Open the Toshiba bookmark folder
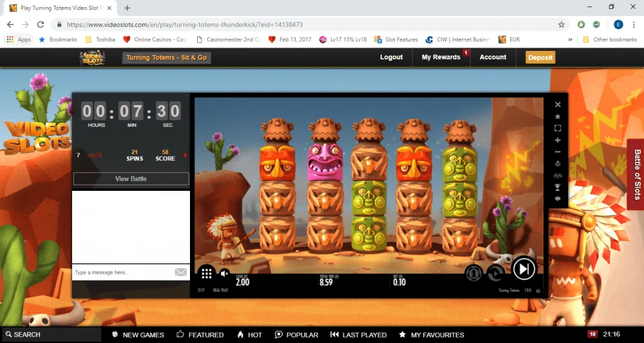Screen dimensions: 644x343 click(x=100, y=39)
